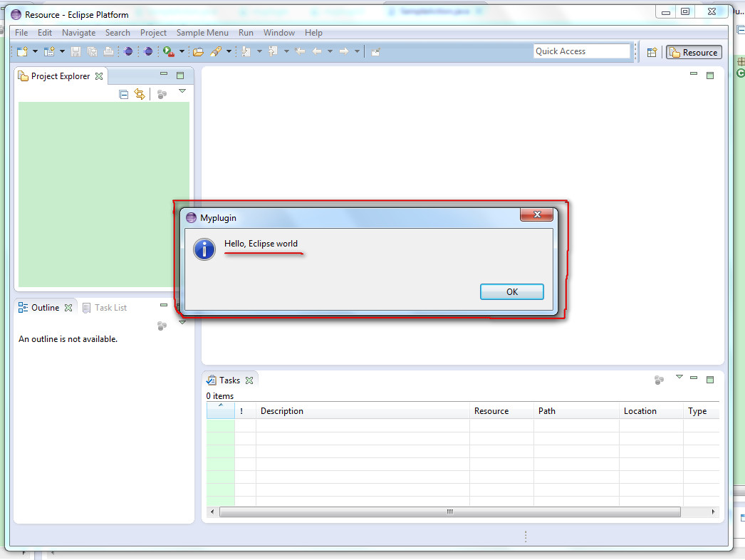The height and width of the screenshot is (560, 745).
Task: Sort the Tasks table by Description column
Action: pyautogui.click(x=363, y=410)
